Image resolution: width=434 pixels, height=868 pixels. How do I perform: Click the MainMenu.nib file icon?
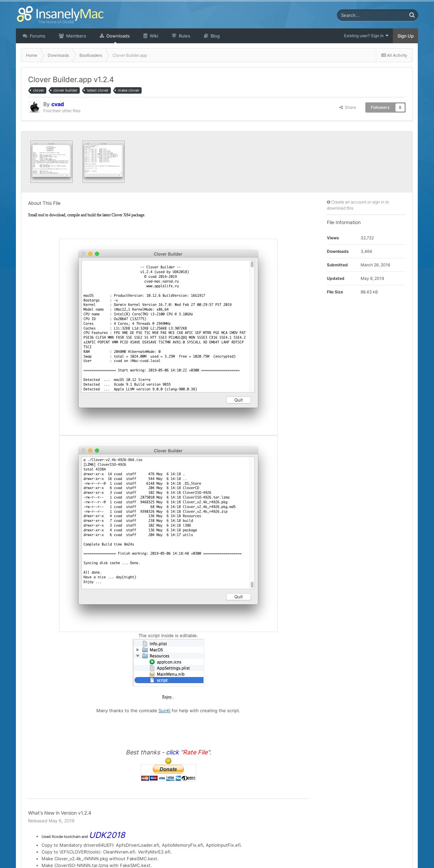(x=152, y=674)
